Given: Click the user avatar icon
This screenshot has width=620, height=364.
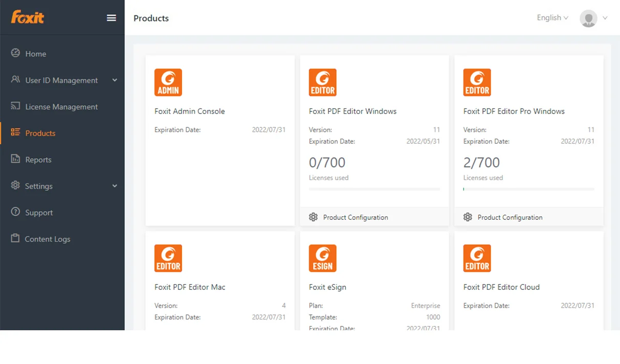Looking at the screenshot, I should coord(588,18).
